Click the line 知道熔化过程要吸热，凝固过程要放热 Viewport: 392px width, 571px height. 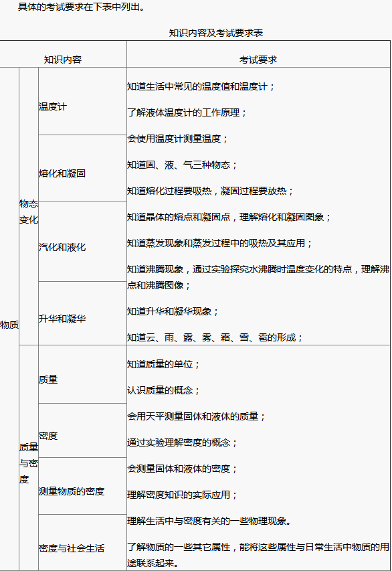point(210,191)
